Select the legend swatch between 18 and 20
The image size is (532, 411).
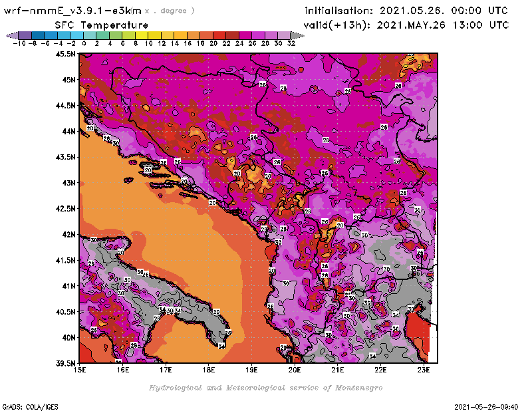pos(206,36)
